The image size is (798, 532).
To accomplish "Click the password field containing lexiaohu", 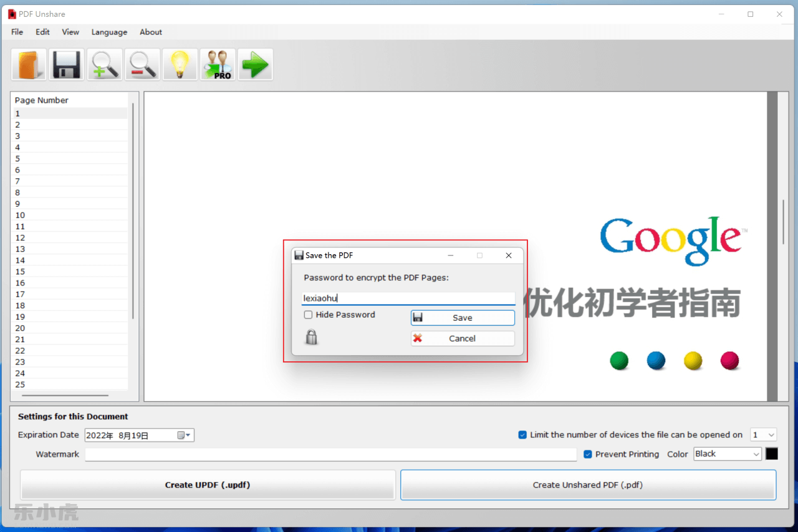I will coord(408,298).
